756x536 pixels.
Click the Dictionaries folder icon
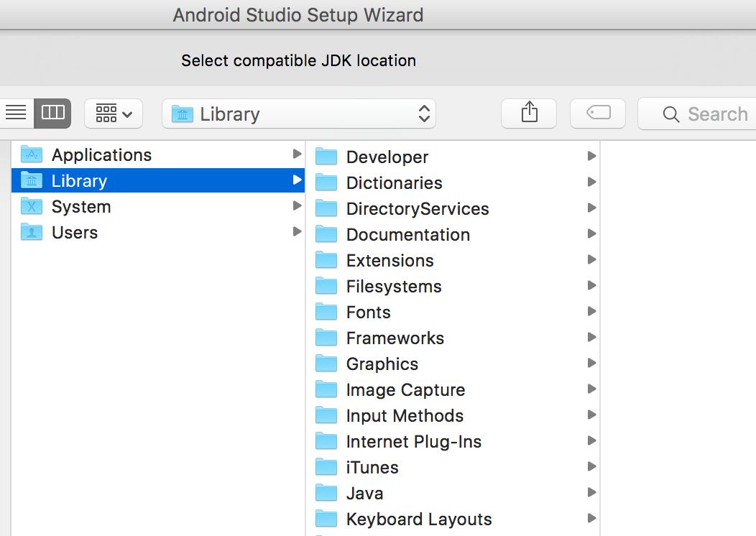[x=326, y=182]
